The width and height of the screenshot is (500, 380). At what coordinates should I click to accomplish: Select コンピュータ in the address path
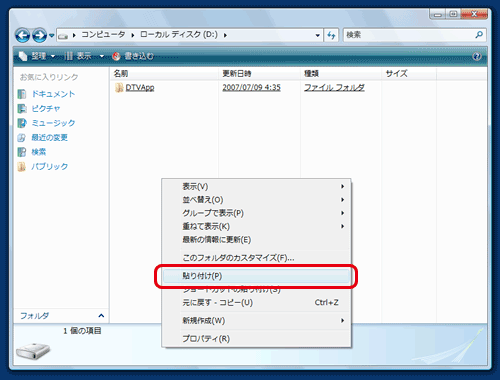click(103, 35)
